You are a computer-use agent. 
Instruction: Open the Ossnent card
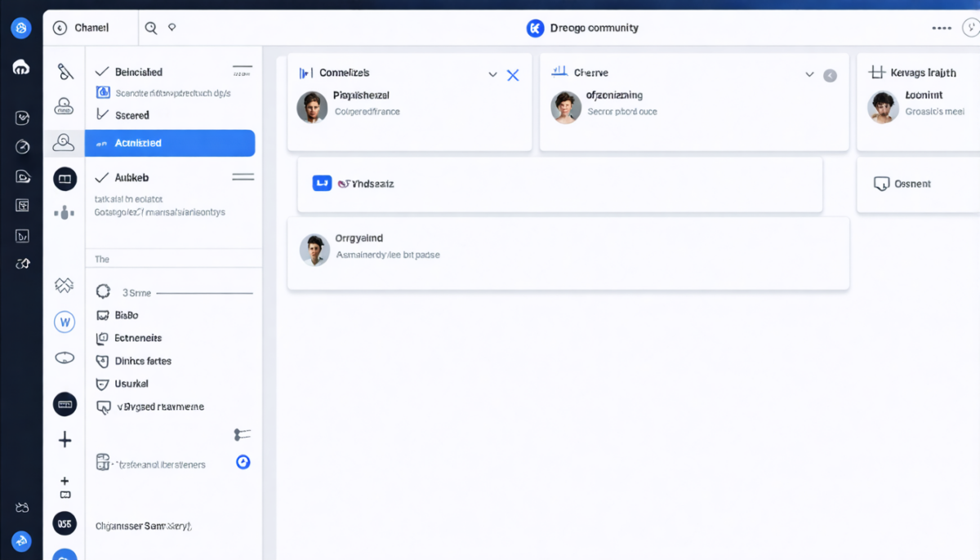[x=918, y=184]
